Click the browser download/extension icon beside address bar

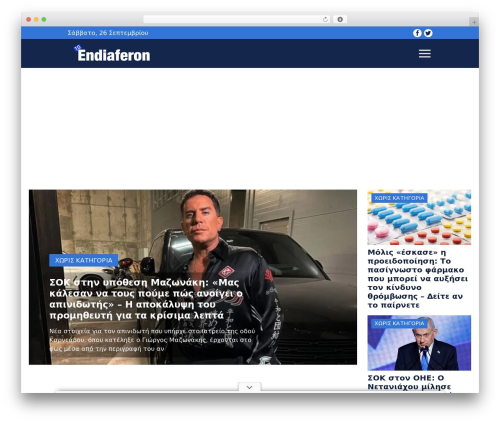pos(340,19)
